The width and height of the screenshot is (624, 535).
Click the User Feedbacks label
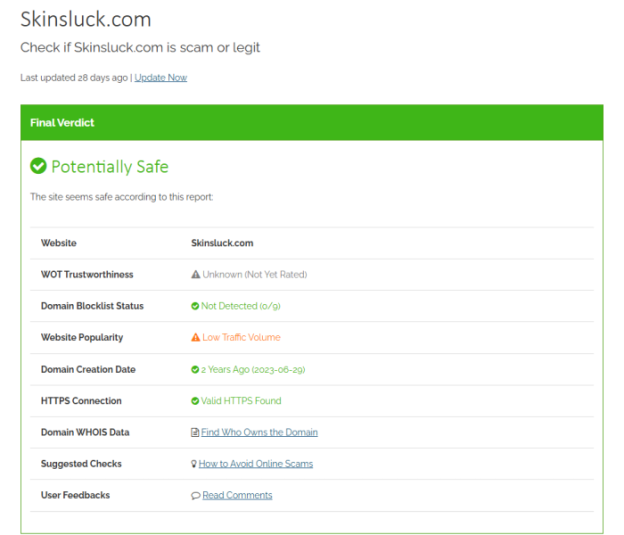pyautogui.click(x=76, y=495)
